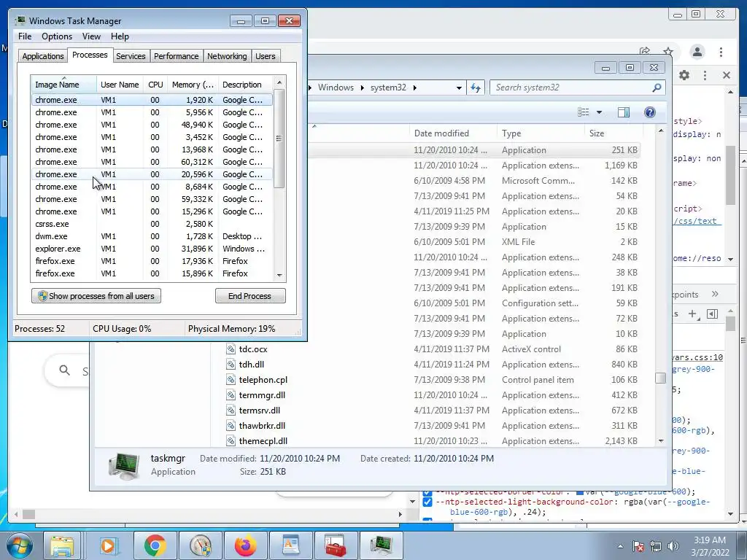Sort Explorer files by Size column
Viewport: 747px width, 560px height.
tap(614, 133)
